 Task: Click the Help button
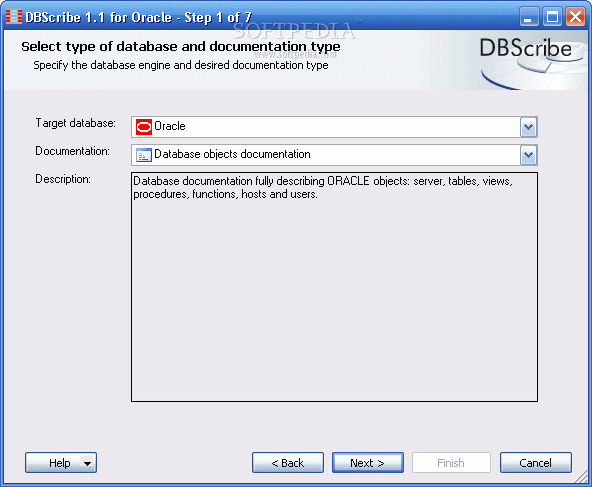[61, 463]
